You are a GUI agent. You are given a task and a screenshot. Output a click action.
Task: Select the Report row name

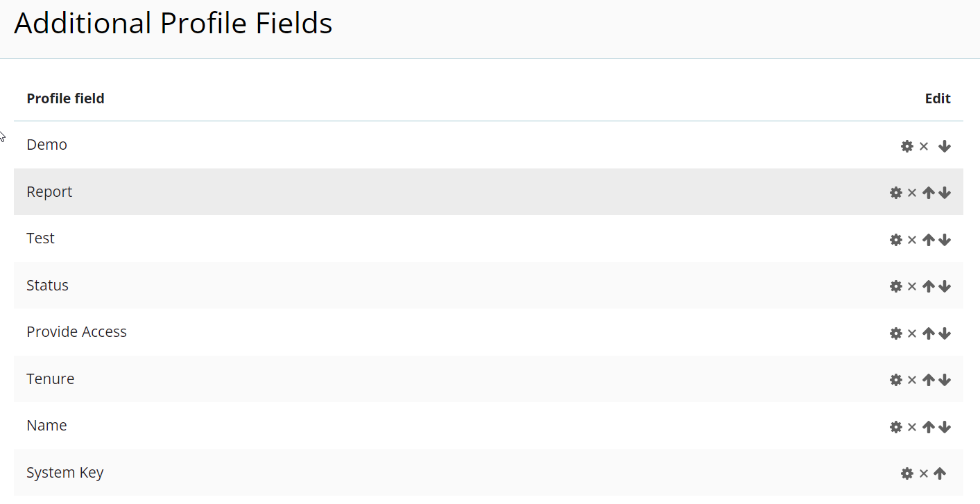[49, 192]
